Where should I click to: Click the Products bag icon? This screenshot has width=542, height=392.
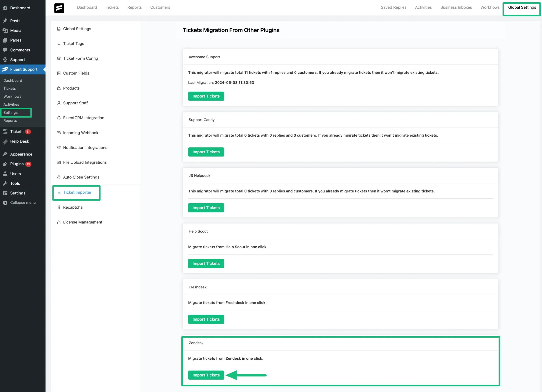tap(59, 88)
